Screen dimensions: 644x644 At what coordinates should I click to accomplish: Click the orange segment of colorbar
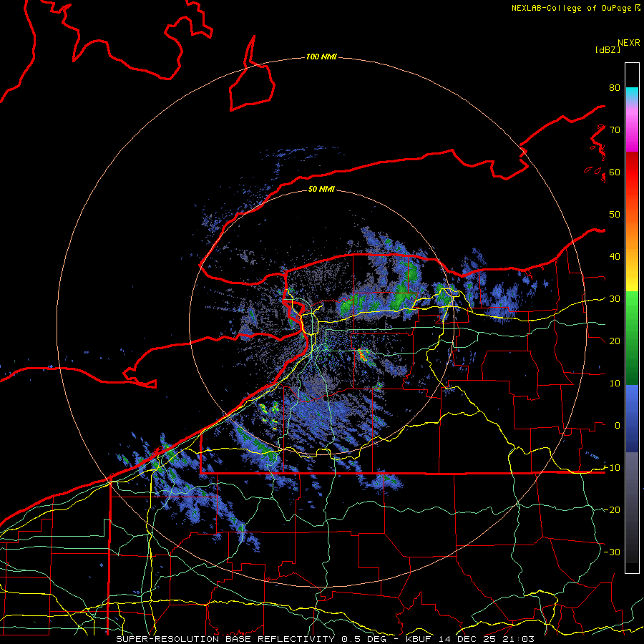click(632, 236)
